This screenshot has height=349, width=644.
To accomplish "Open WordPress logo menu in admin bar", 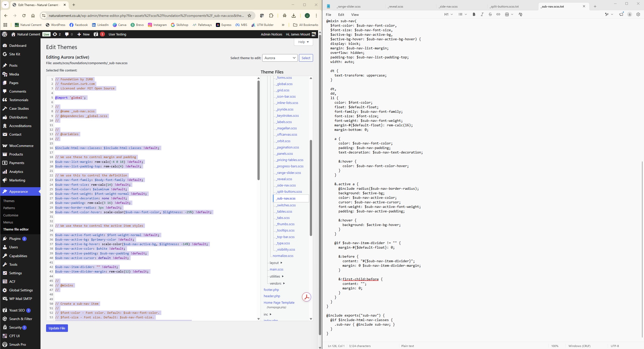I will (x=5, y=34).
